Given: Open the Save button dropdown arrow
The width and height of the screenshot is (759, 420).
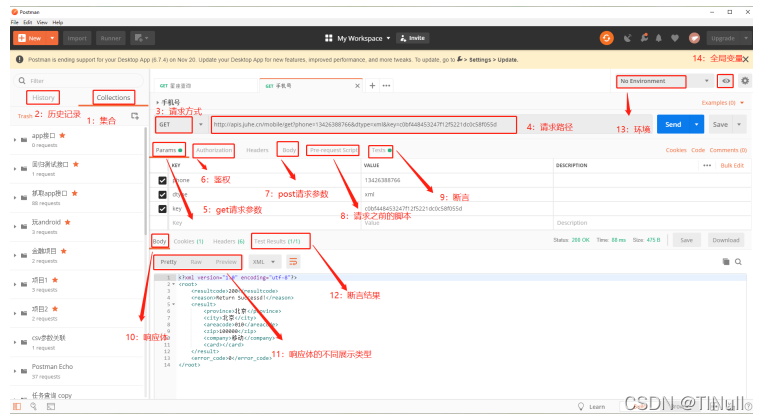Looking at the screenshot, I should tap(739, 124).
